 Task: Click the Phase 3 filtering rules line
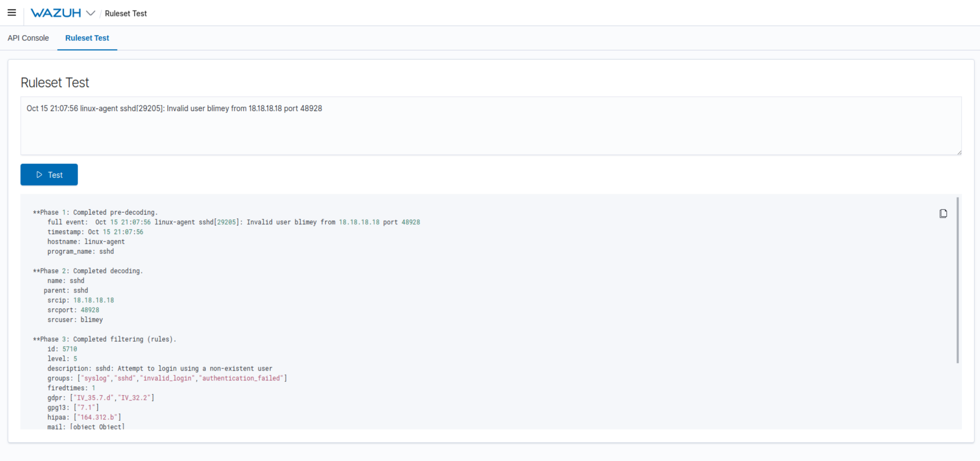click(x=105, y=339)
